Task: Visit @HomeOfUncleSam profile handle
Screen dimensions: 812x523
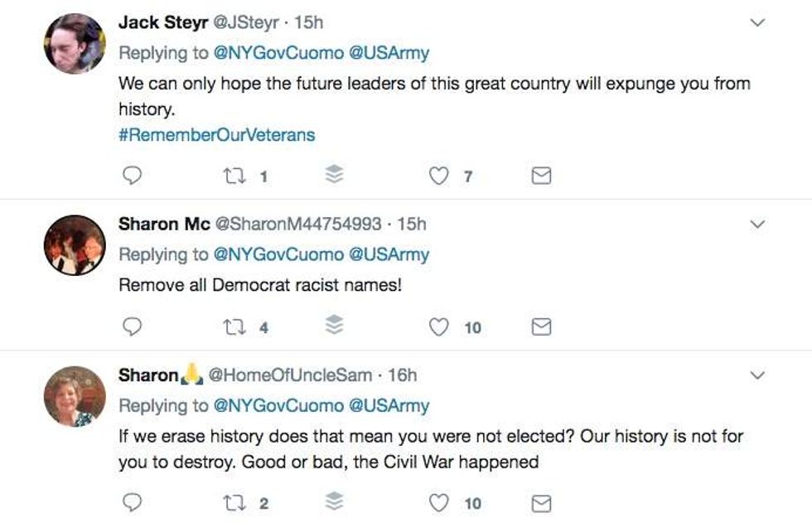Action: tap(289, 375)
